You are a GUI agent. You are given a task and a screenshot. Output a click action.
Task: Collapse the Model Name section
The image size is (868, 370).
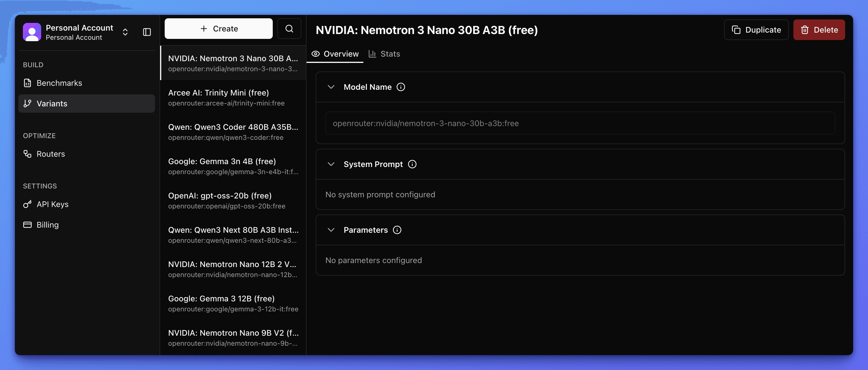[331, 87]
